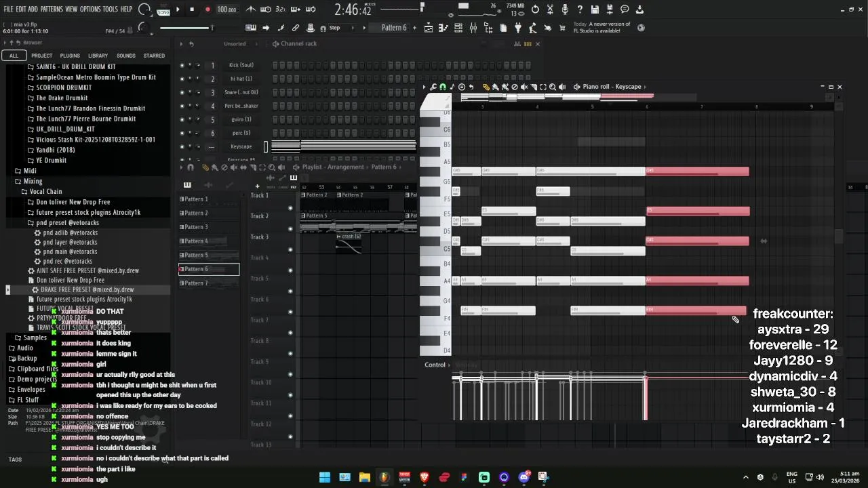Open the Plugin picker plug icon
Viewport: 868px width, 488px height.
[518, 28]
